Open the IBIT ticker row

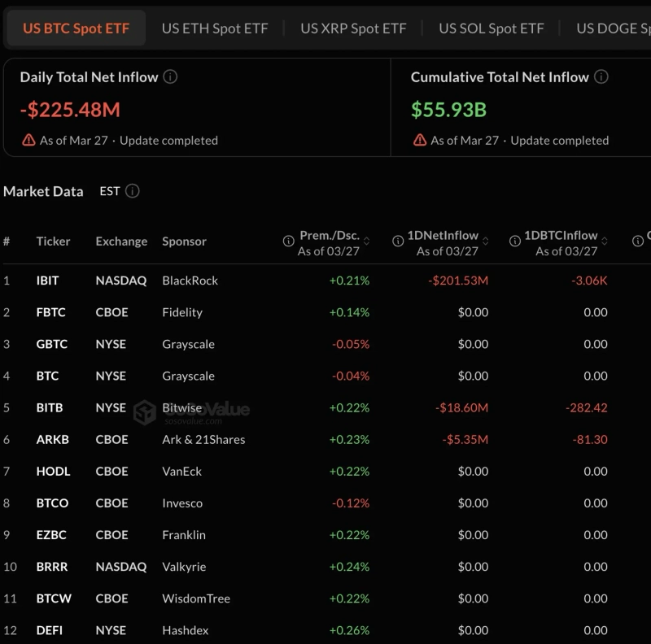(48, 281)
